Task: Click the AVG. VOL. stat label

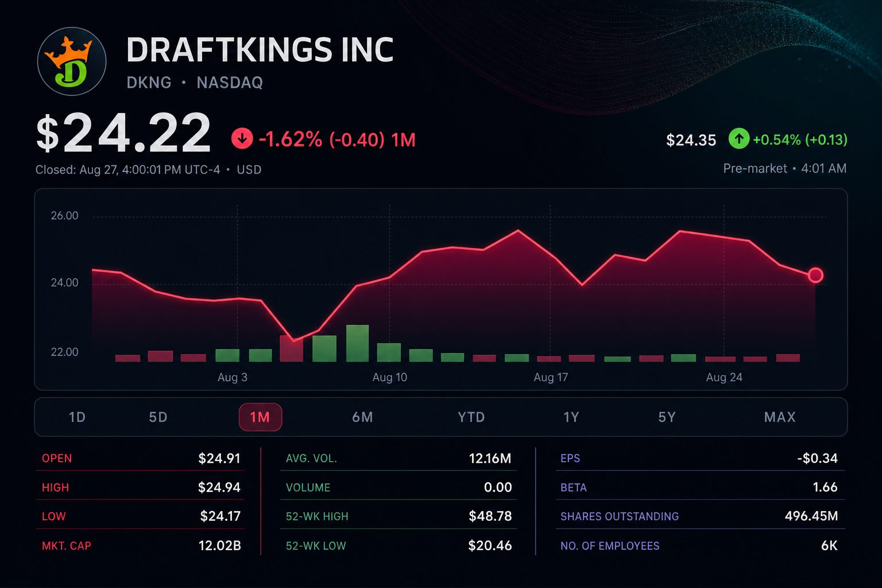Action: click(311, 459)
